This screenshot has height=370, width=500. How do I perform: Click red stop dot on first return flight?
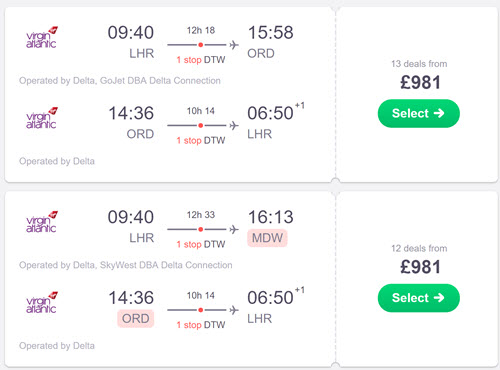[200, 126]
